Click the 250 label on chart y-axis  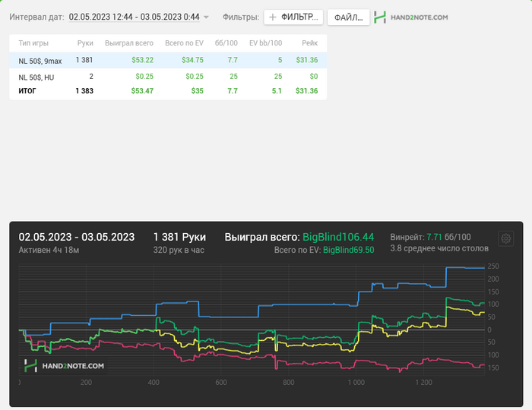coord(493,266)
